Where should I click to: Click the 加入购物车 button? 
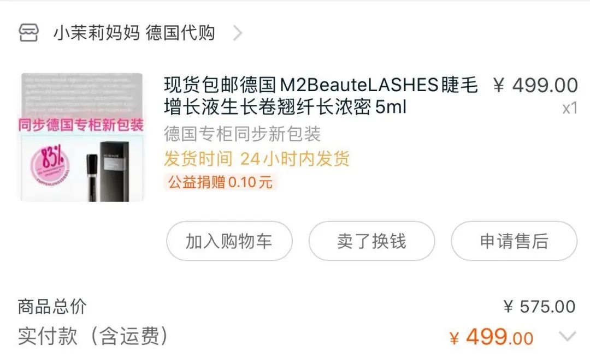point(229,241)
